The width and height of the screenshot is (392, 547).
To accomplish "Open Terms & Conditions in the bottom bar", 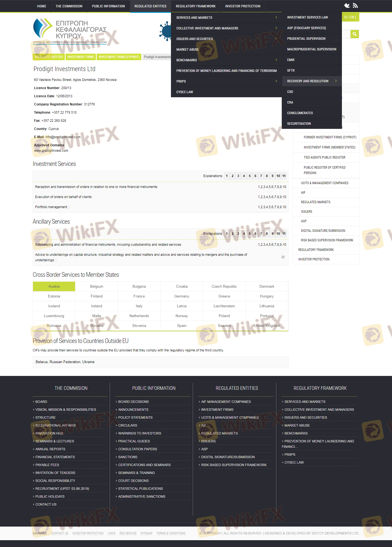I will 171,533.
